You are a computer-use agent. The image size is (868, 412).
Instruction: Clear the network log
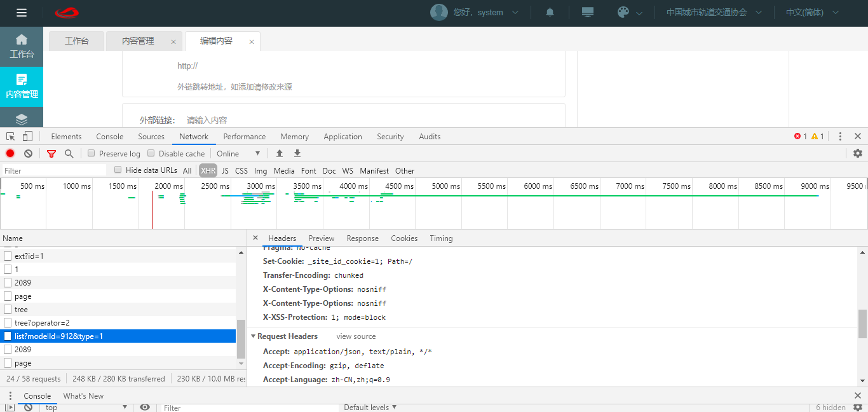pyautogui.click(x=29, y=153)
